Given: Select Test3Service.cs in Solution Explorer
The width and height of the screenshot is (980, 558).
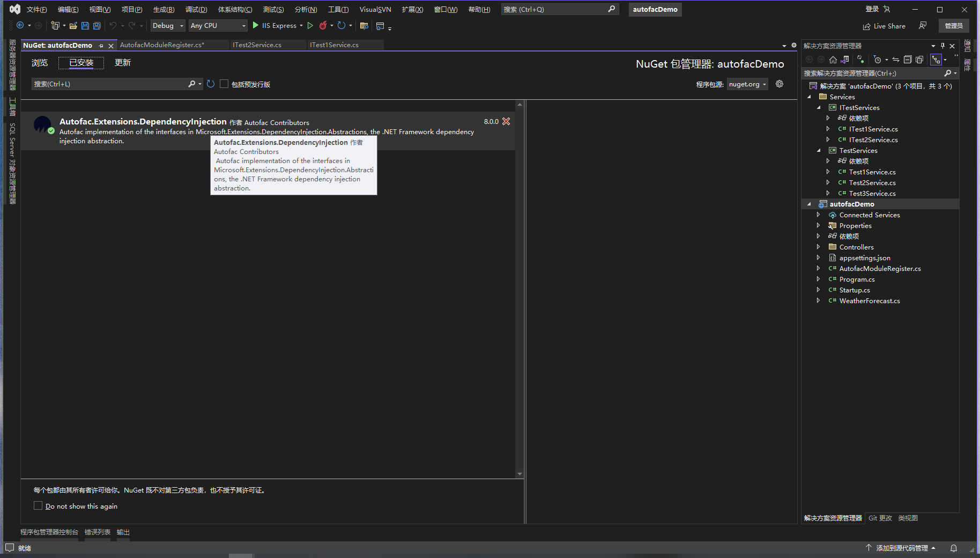Looking at the screenshot, I should pos(872,193).
